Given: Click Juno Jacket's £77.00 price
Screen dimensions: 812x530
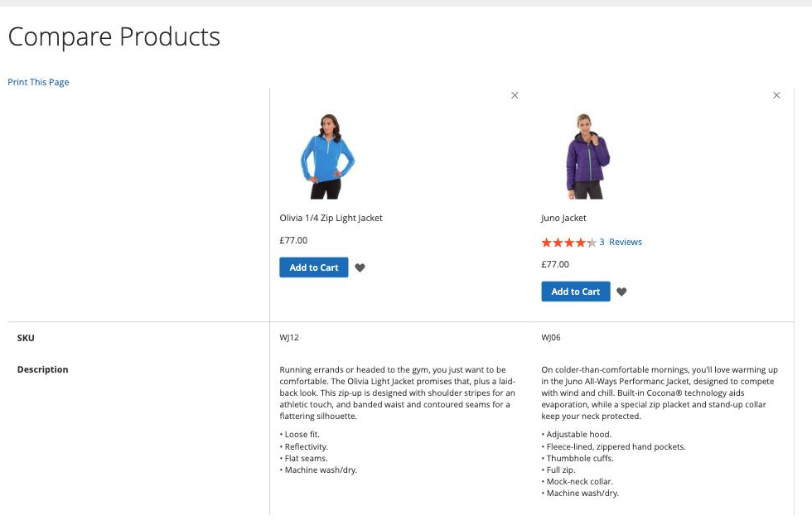Looking at the screenshot, I should [555, 264].
